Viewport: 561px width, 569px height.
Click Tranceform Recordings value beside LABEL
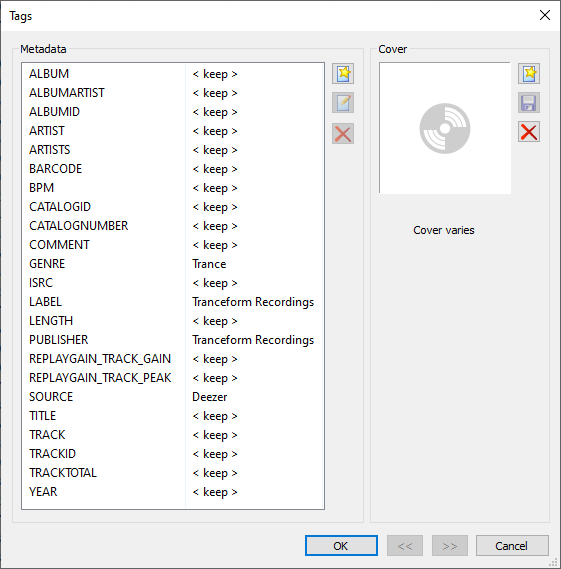tap(253, 302)
